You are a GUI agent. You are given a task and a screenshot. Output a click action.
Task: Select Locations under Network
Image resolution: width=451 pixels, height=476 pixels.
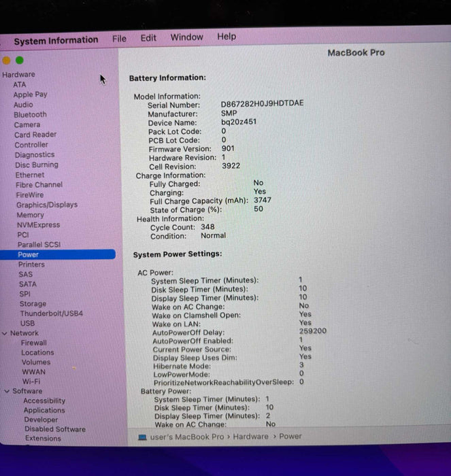[37, 352]
